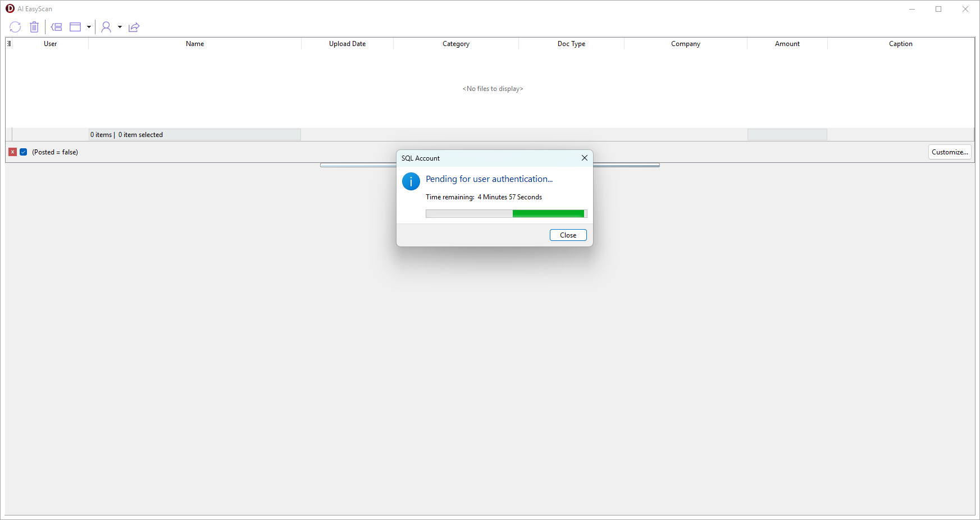
Task: Sort by the Upload Date column header
Action: [347, 44]
